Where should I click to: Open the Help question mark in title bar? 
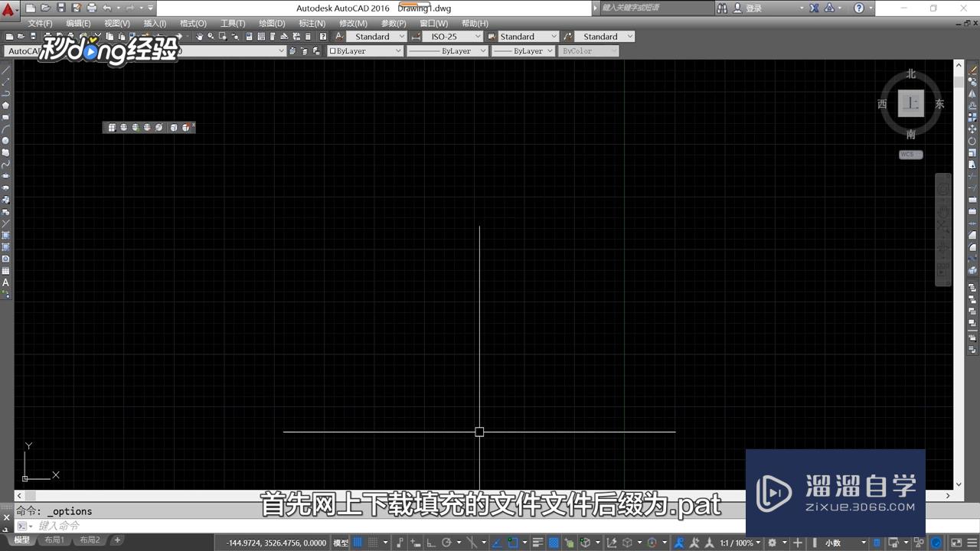859,8
